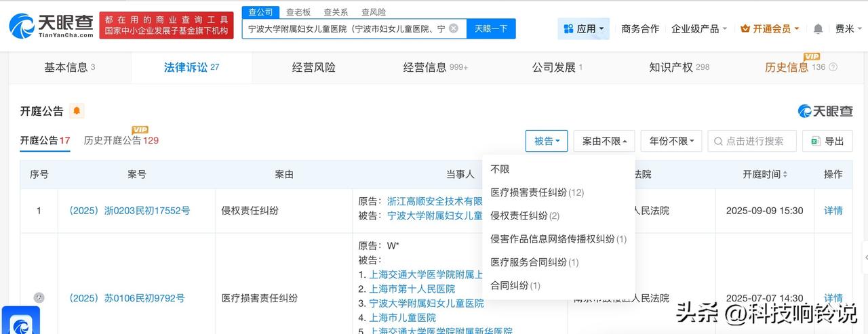The image size is (868, 334).
Task: Switch to the 查老板 search tab
Action: click(x=298, y=12)
